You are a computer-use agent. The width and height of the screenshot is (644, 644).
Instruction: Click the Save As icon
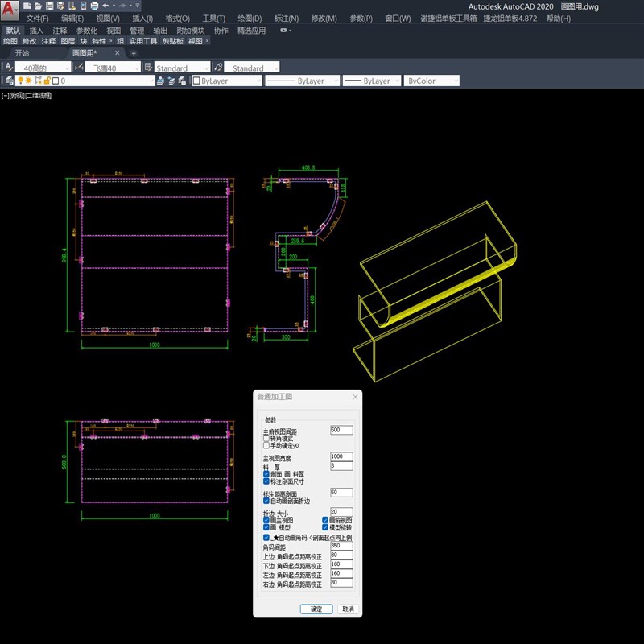[60, 6]
